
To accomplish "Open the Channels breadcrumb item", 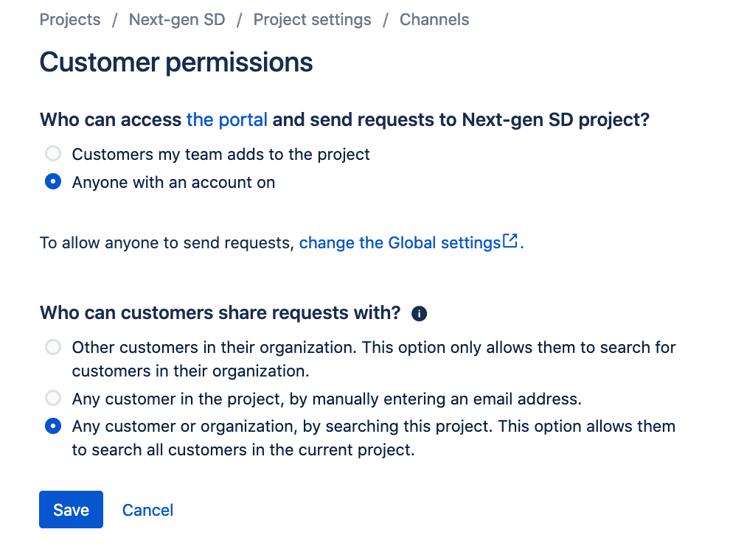I will tap(434, 20).
